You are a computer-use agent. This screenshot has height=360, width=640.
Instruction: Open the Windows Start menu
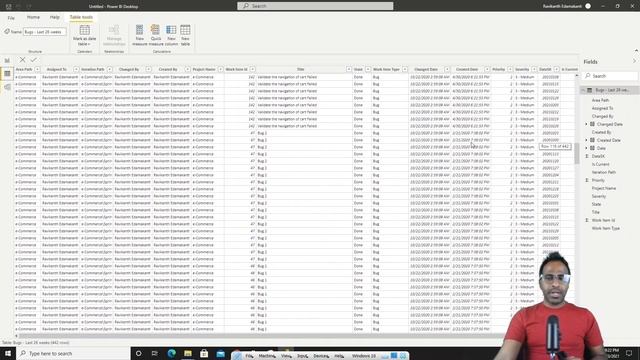coord(8,353)
